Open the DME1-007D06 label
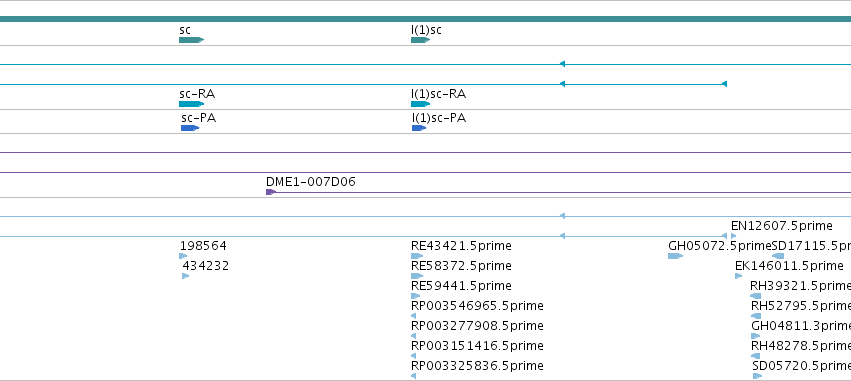Image resolution: width=851 pixels, height=381 pixels. tap(311, 182)
